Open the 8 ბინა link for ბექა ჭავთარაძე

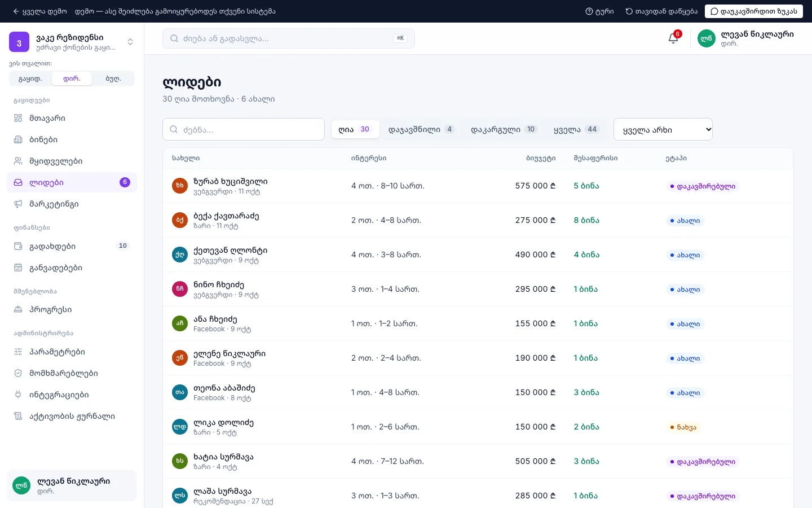(586, 220)
